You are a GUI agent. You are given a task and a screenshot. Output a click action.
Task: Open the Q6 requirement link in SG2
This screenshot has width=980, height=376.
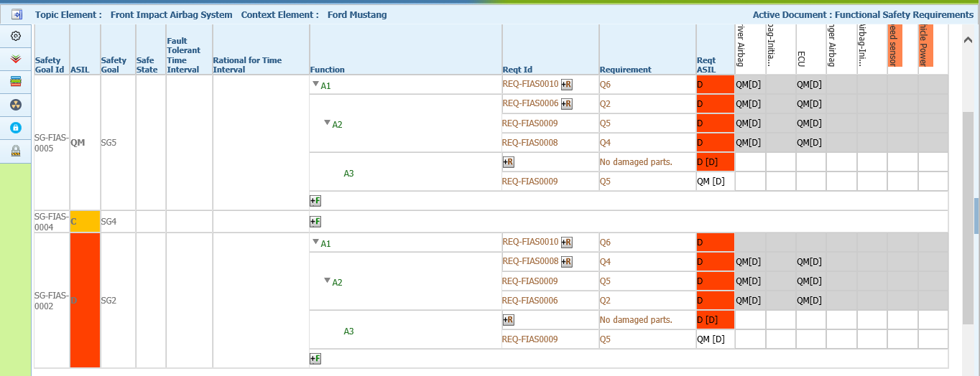(605, 243)
